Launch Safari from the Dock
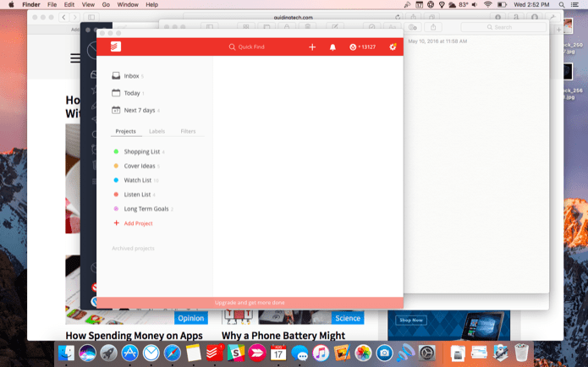 172,353
